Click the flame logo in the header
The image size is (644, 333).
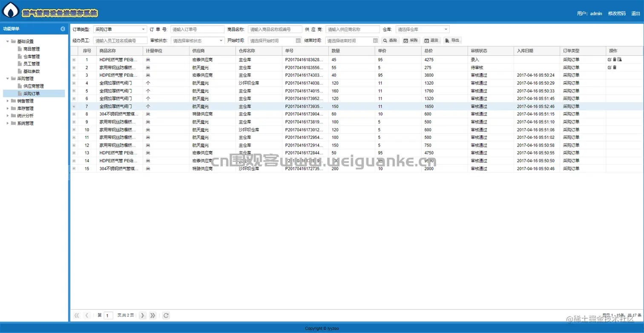[11, 10]
